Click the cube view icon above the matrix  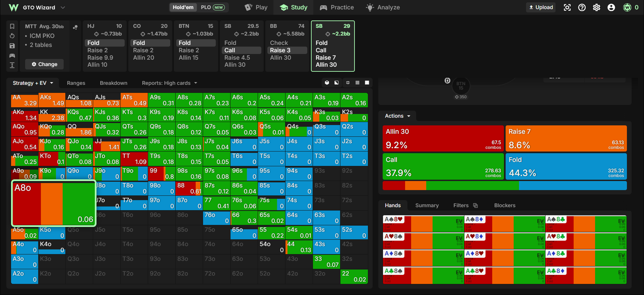point(327,83)
